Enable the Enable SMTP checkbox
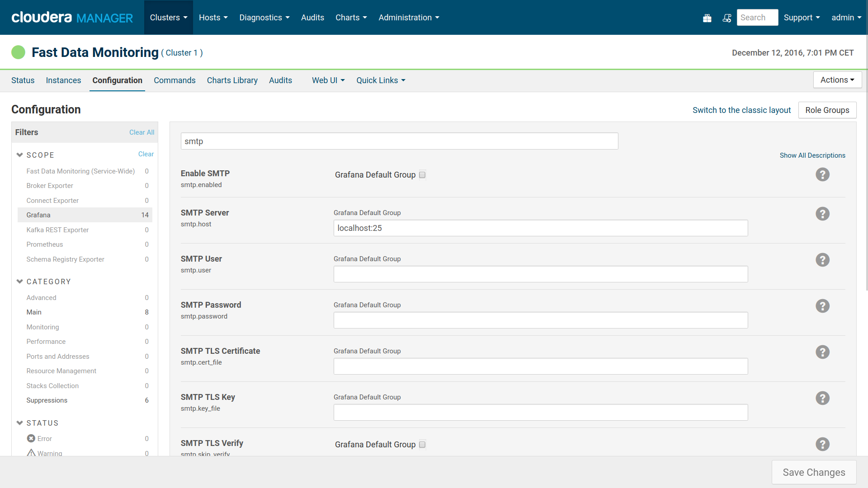 [422, 175]
